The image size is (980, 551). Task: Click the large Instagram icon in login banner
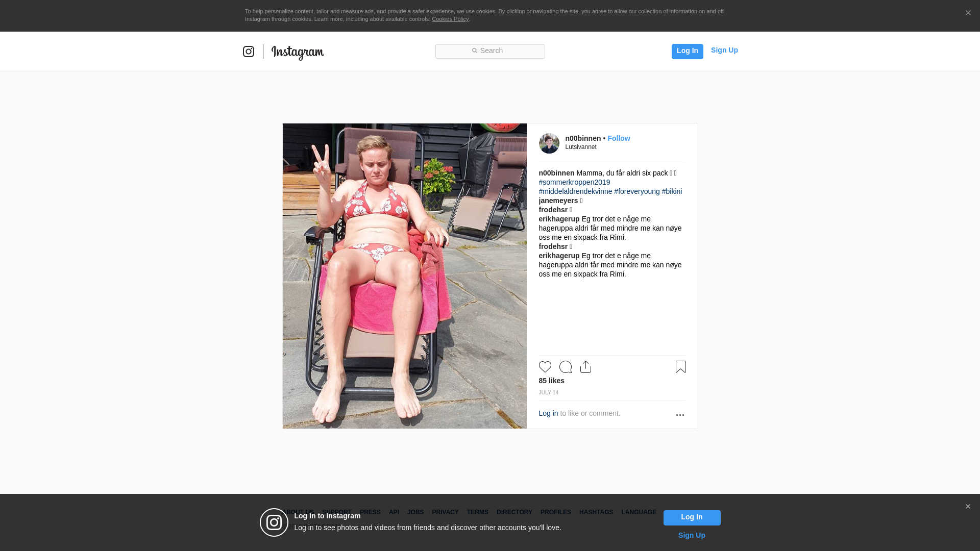click(x=274, y=522)
